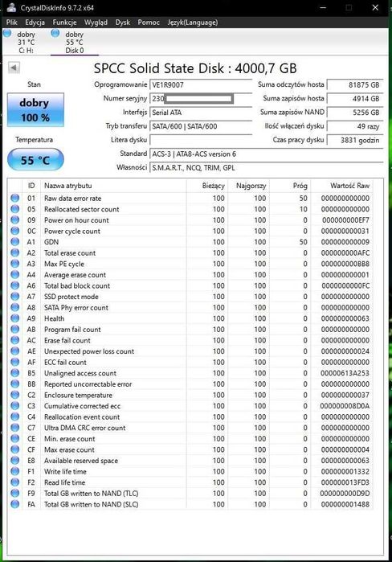
Task: Click the host writes value 4914 GB
Action: click(355, 99)
